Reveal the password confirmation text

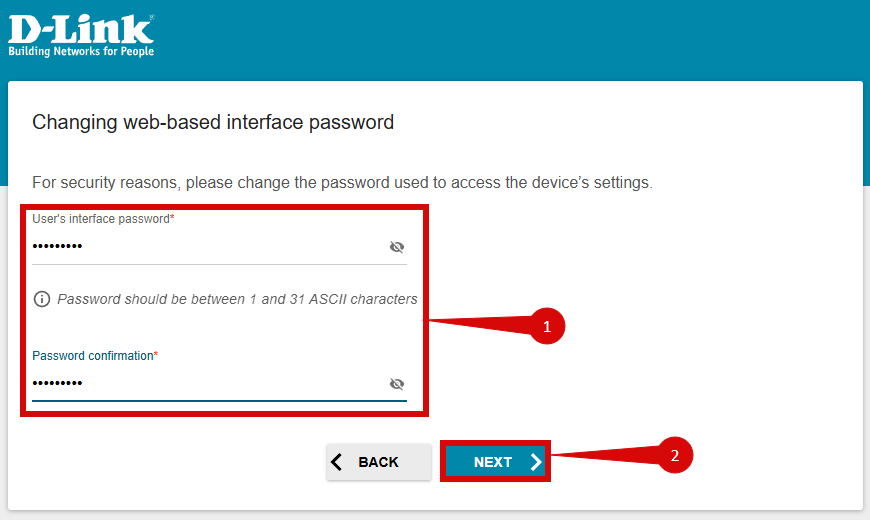click(x=397, y=384)
